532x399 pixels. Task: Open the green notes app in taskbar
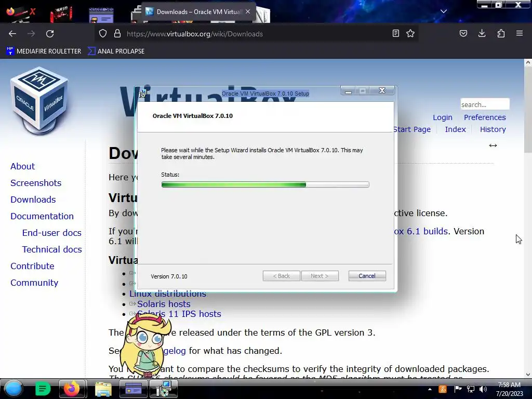pyautogui.click(x=43, y=389)
